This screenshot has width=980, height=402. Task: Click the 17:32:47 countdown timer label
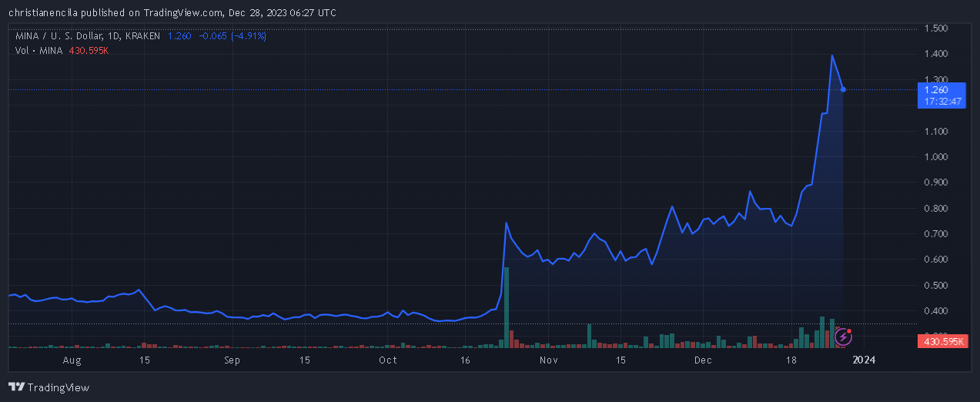942,101
